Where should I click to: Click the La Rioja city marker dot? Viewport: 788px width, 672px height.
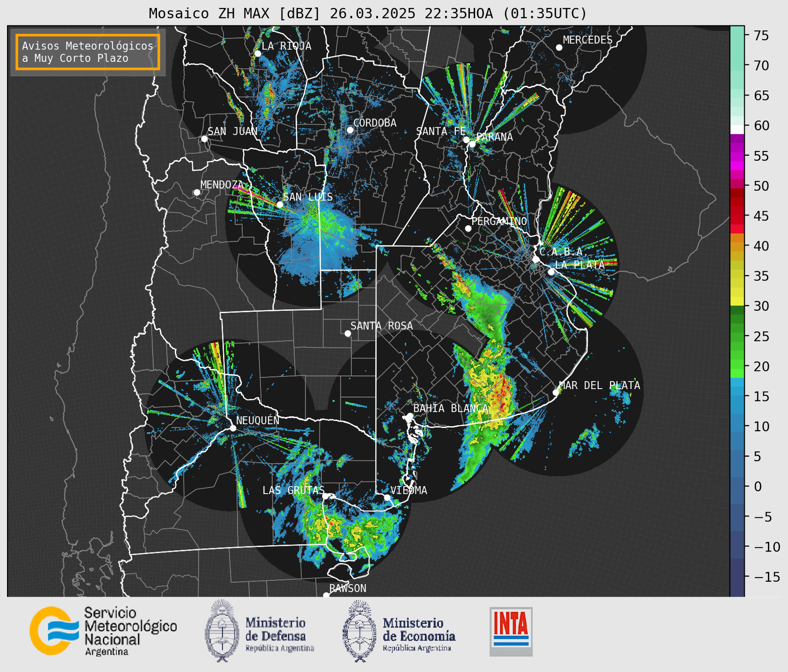point(258,54)
